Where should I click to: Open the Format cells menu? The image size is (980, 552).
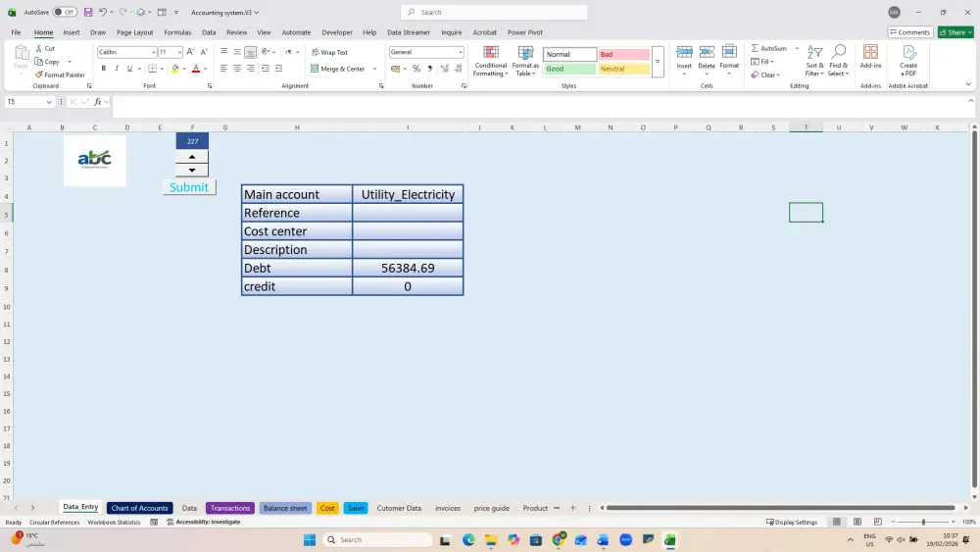pos(729,60)
